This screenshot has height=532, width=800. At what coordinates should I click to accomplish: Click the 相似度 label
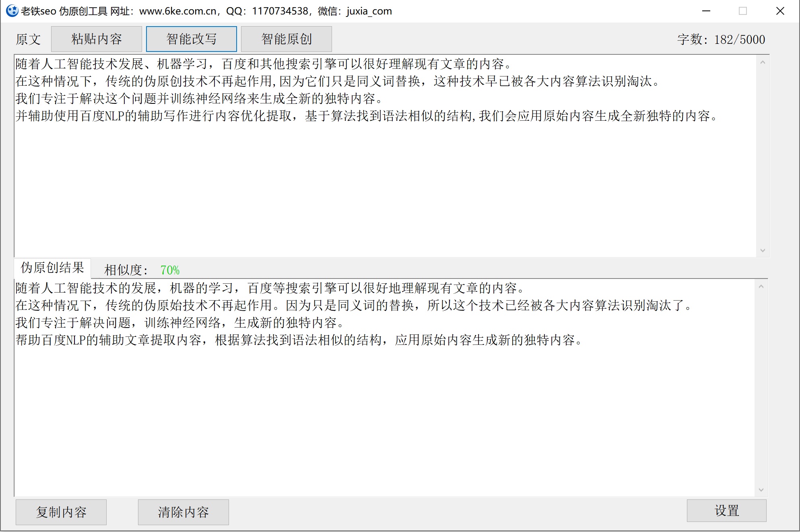tap(126, 270)
